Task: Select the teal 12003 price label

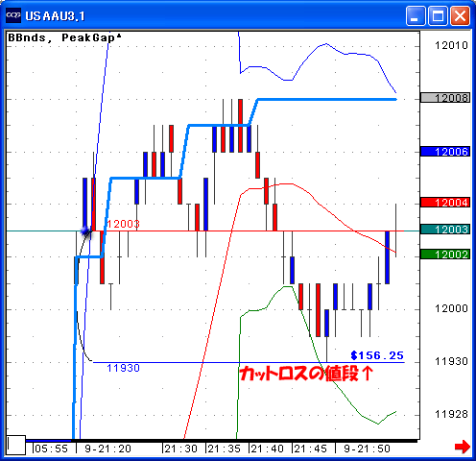Action: [x=445, y=230]
